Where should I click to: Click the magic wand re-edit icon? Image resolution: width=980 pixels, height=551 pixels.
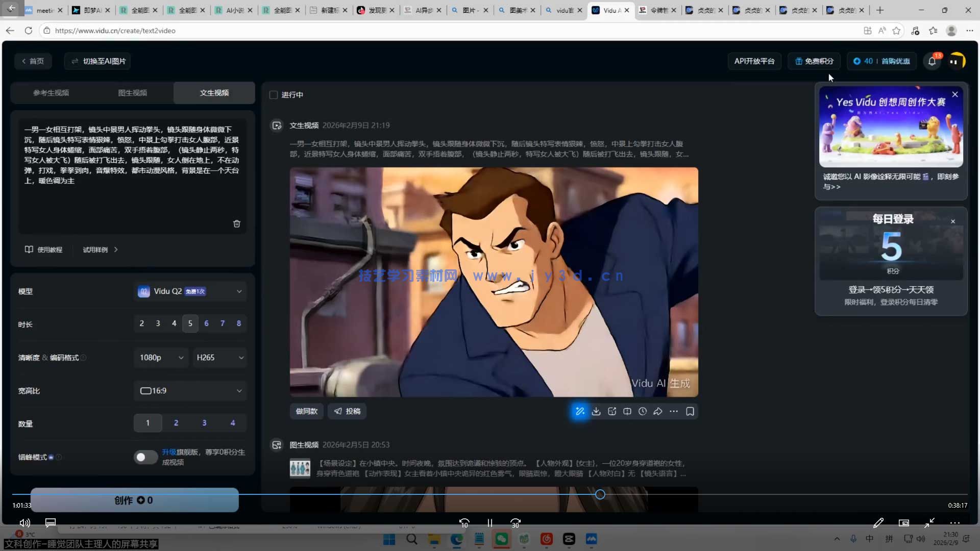pos(580,411)
